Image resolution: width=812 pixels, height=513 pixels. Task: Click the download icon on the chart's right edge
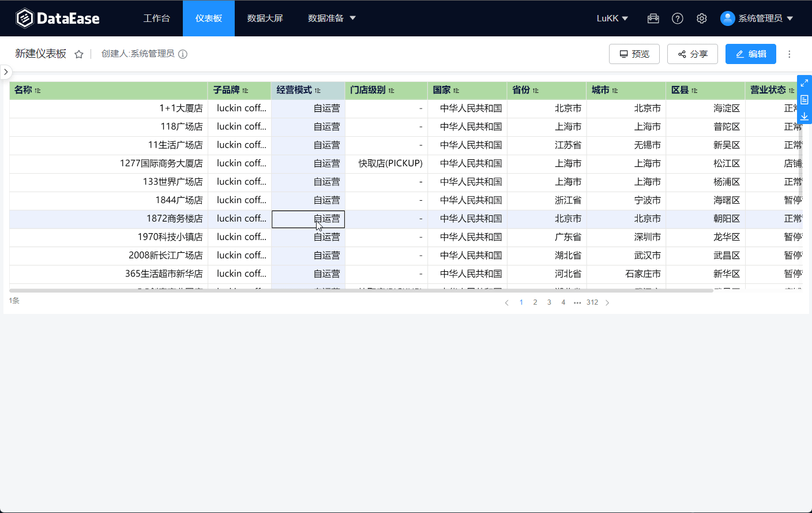coord(804,116)
